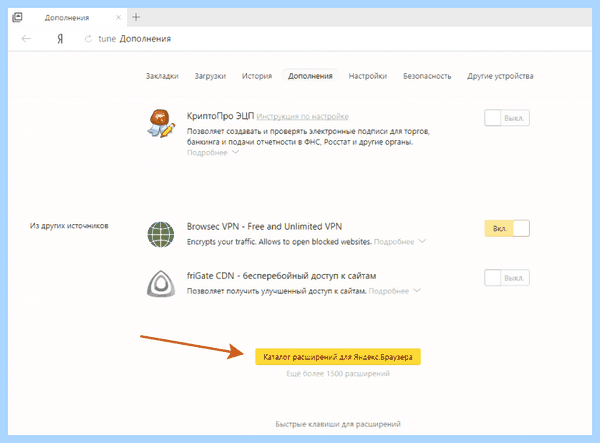Open the Безопасность section
Image resolution: width=600 pixels, height=443 pixels.
point(427,76)
